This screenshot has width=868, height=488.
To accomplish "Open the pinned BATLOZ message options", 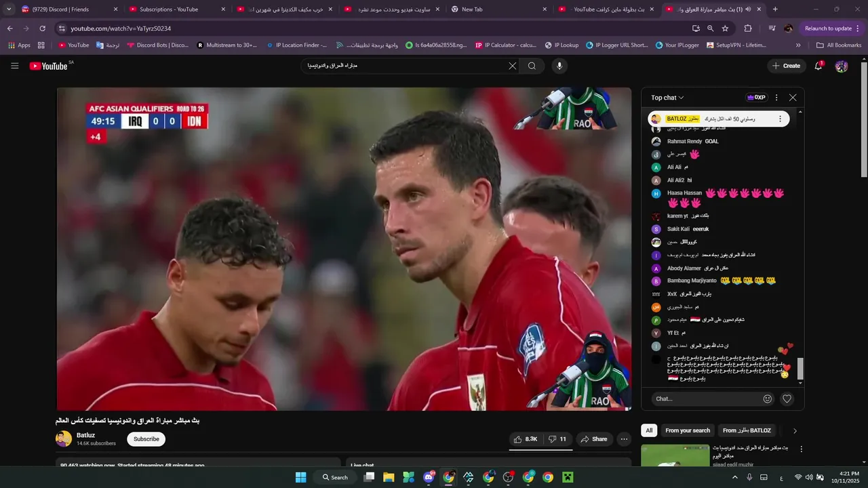I will click(x=780, y=119).
